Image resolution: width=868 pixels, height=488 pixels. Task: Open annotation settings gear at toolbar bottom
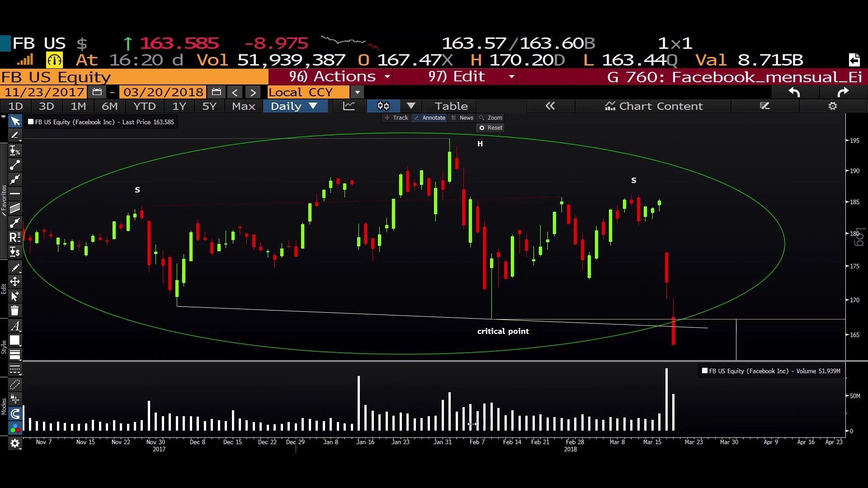point(15,443)
